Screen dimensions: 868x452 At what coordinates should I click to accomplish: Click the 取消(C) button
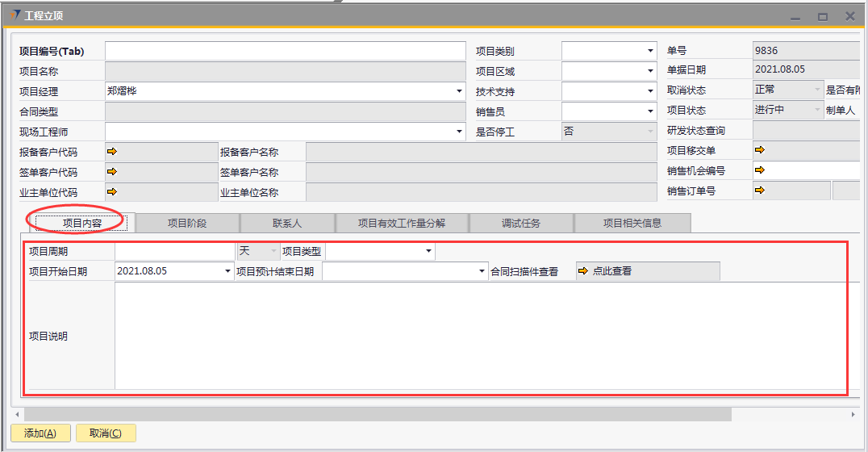[106, 433]
